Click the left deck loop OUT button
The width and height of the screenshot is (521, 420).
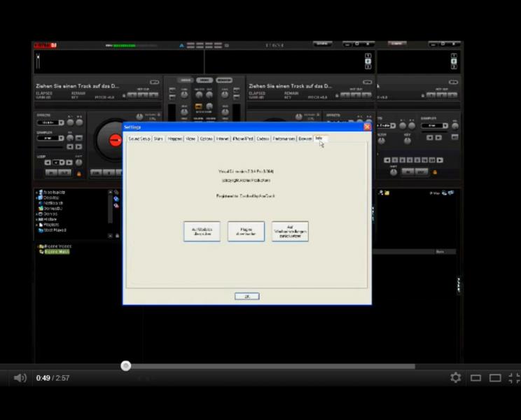pos(65,173)
